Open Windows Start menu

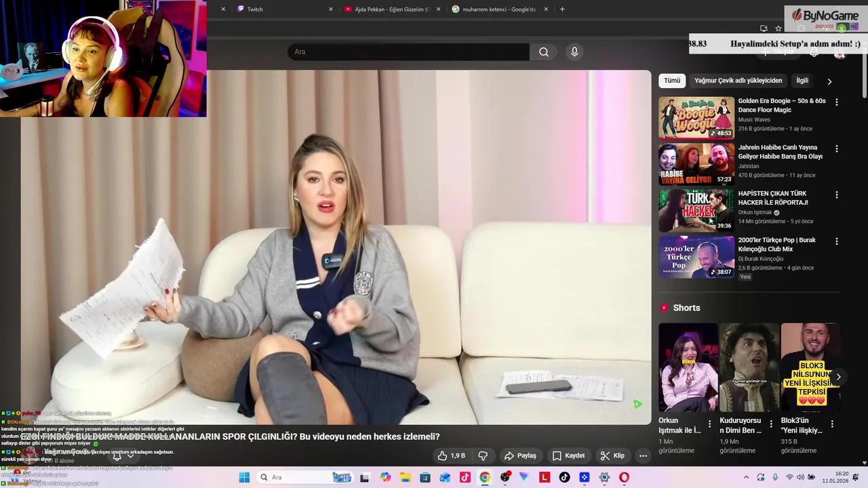pyautogui.click(x=244, y=478)
